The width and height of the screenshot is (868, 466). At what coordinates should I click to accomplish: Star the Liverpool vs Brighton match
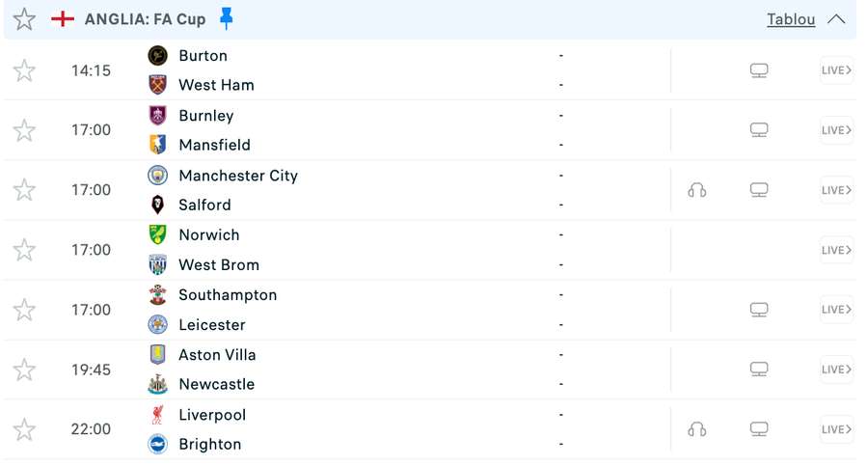[25, 429]
